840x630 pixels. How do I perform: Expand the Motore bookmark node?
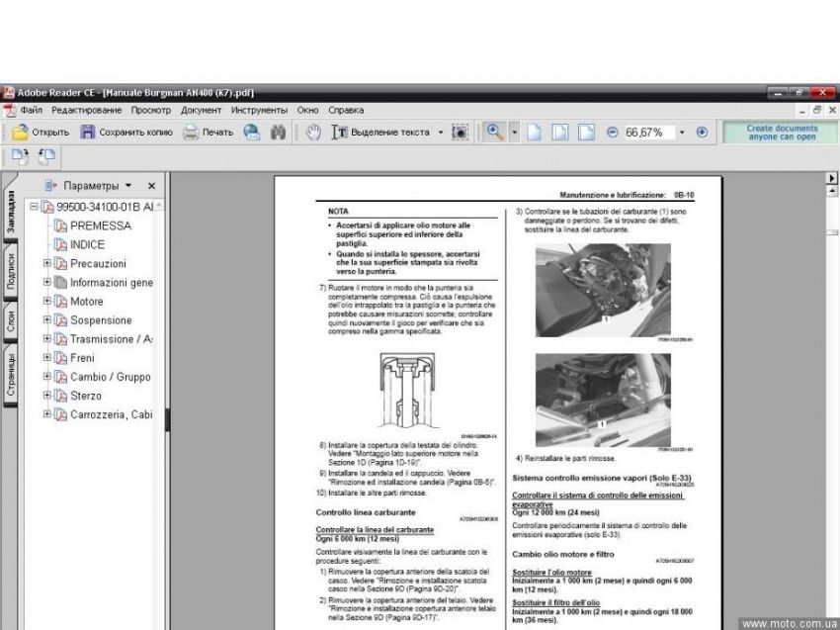point(46,302)
